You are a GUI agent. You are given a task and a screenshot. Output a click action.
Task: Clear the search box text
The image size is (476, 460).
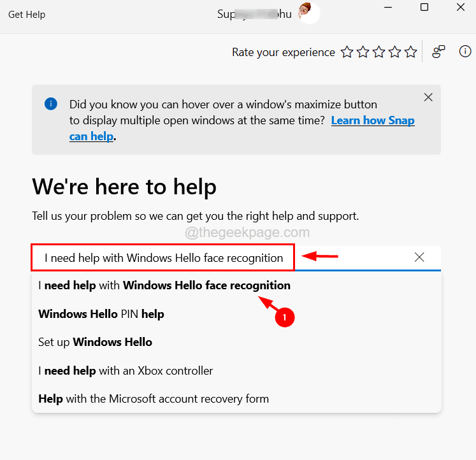point(419,257)
